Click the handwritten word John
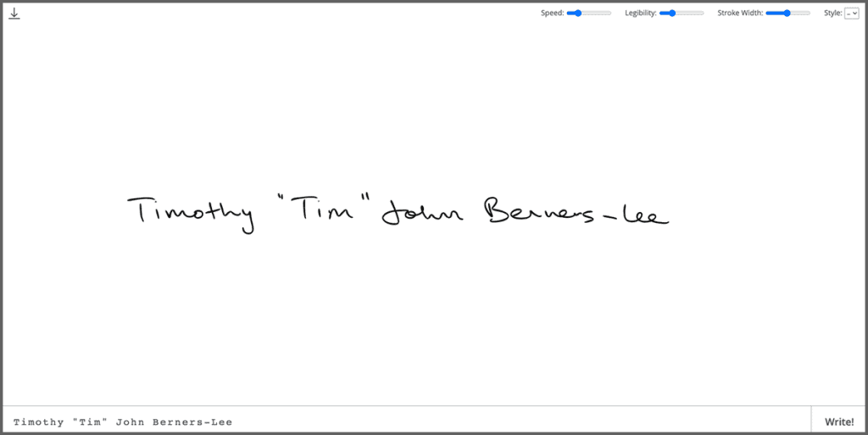The width and height of the screenshot is (868, 435). [x=421, y=214]
